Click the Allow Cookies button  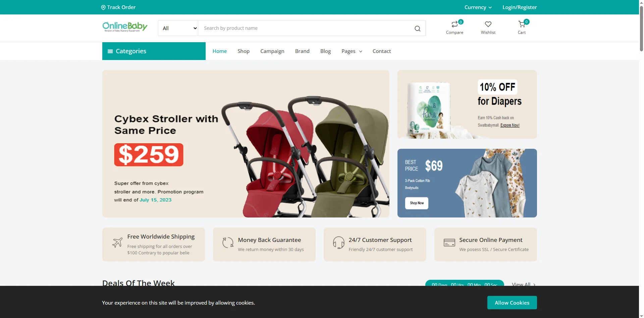(x=512, y=303)
